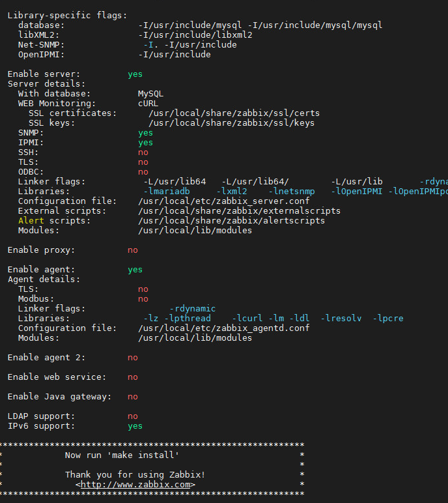Select the '-lxml2' library flag
This screenshot has height=503, width=448.
click(x=232, y=192)
